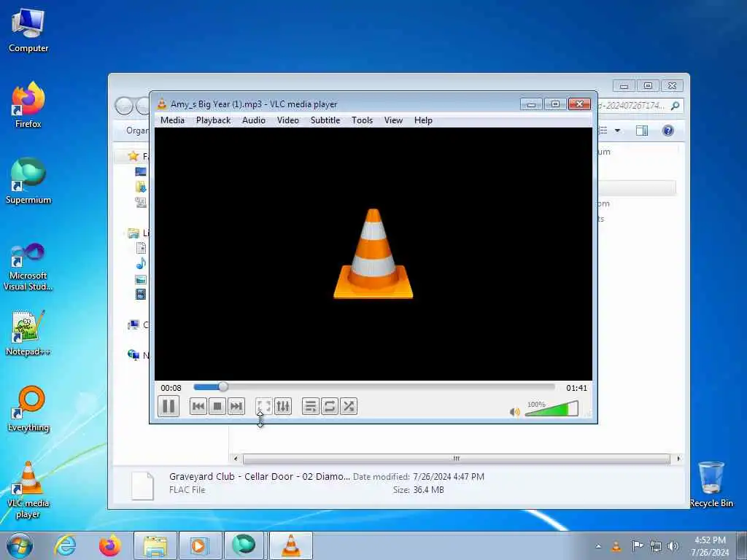This screenshot has height=560, width=747.
Task: Open the Everything search shortcut
Action: pos(28,408)
